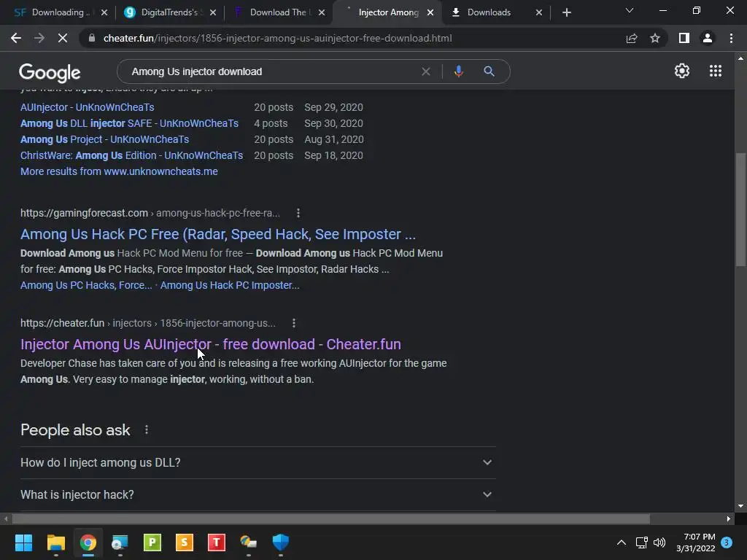Open tab search dropdown arrow
The width and height of the screenshot is (747, 560).
pos(630,10)
